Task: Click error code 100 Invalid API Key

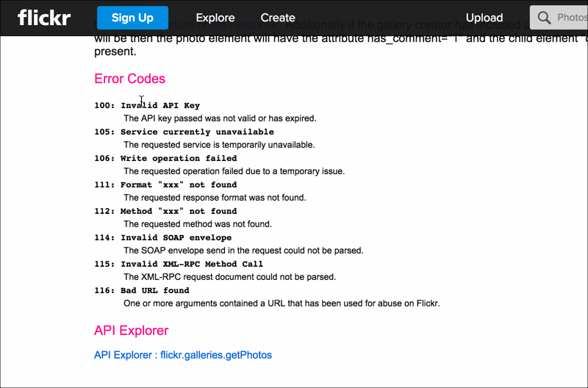Action: [147, 106]
